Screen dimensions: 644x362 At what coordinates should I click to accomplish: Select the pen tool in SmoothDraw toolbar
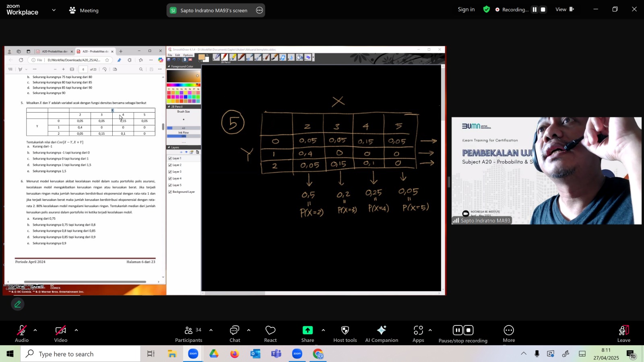click(x=216, y=58)
